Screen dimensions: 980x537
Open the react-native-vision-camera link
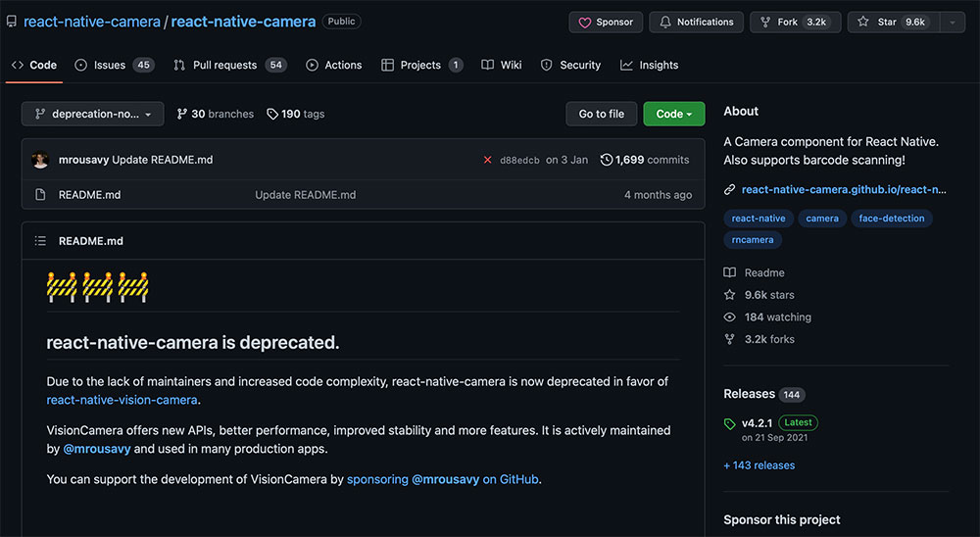click(x=122, y=400)
